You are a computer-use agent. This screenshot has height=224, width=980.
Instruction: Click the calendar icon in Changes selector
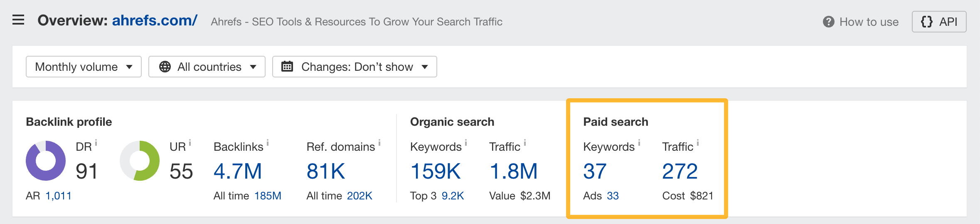click(287, 67)
